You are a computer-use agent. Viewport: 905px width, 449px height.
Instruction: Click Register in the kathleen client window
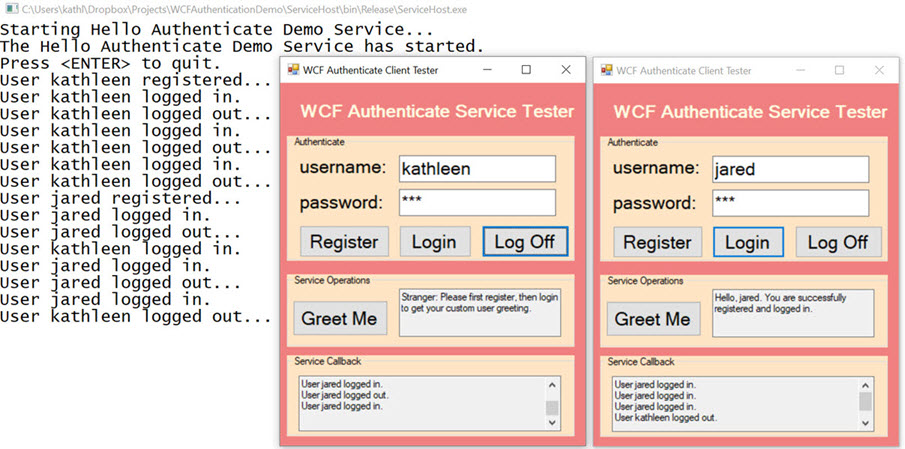(344, 242)
